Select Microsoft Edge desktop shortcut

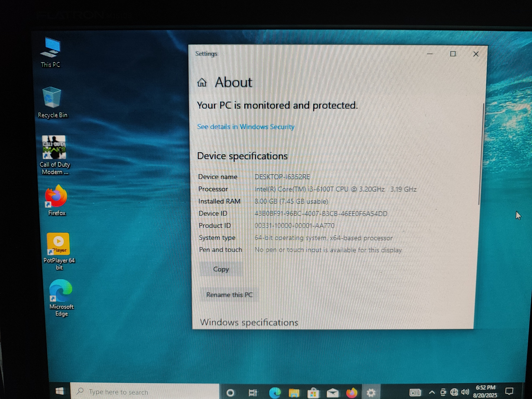tap(61, 298)
